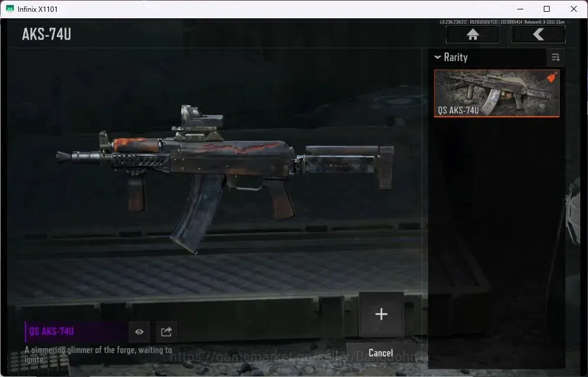Viewport: 588px width, 377px height.
Task: Go to the home screen icon
Action: tap(472, 34)
